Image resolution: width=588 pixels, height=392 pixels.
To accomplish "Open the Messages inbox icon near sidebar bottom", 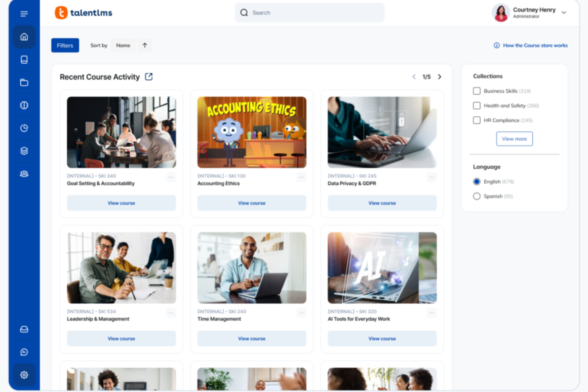I will pyautogui.click(x=24, y=329).
